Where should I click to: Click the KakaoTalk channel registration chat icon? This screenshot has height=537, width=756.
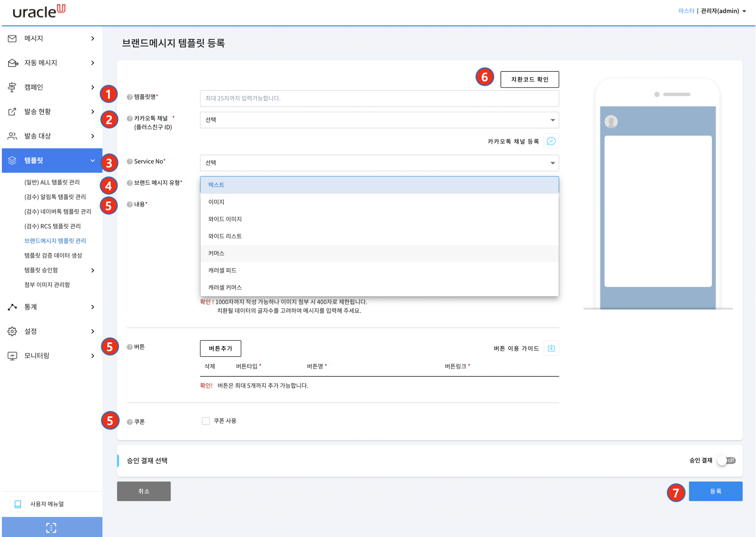pos(551,141)
